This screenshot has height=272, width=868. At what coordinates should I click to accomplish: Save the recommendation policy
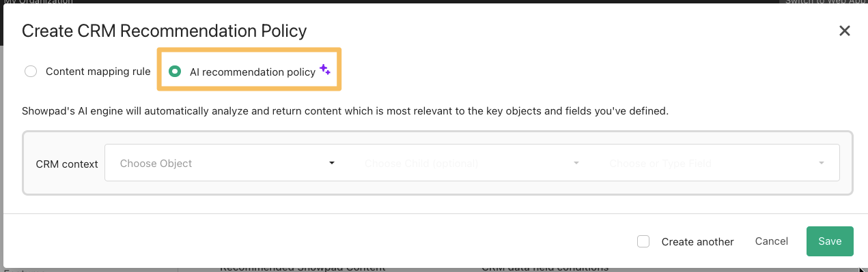click(x=830, y=241)
